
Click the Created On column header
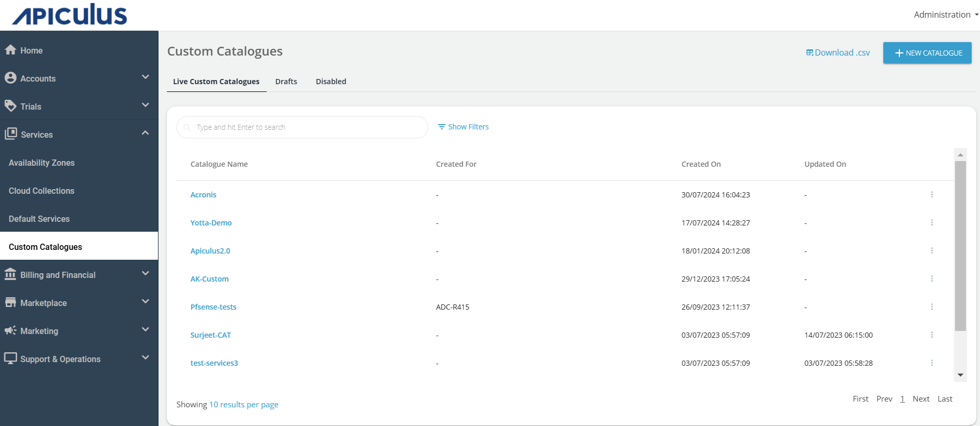click(701, 164)
